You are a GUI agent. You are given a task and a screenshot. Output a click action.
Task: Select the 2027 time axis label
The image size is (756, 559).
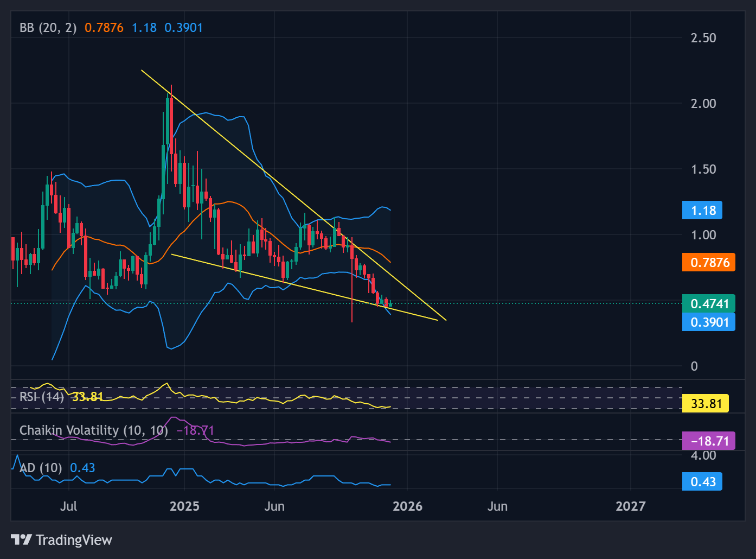pyautogui.click(x=630, y=506)
